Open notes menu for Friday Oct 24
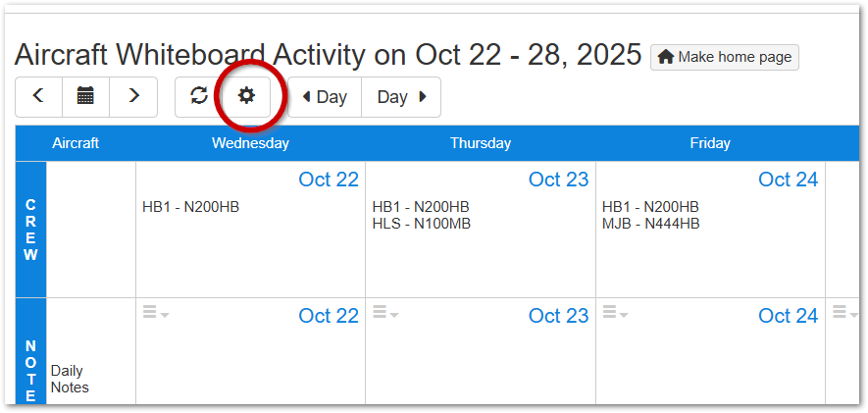The height and width of the screenshot is (413, 868). click(x=615, y=313)
